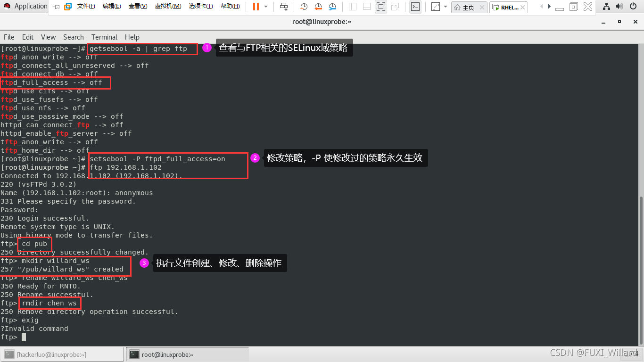This screenshot has width=644, height=362.
Task: Open the 选项卡(T) menu
Action: [201, 7]
